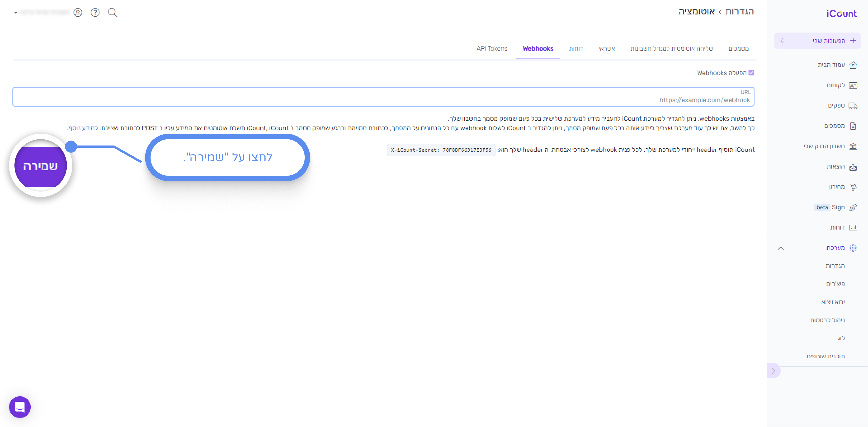
Task: Open the account name dropdown arrow
Action: tap(16, 13)
